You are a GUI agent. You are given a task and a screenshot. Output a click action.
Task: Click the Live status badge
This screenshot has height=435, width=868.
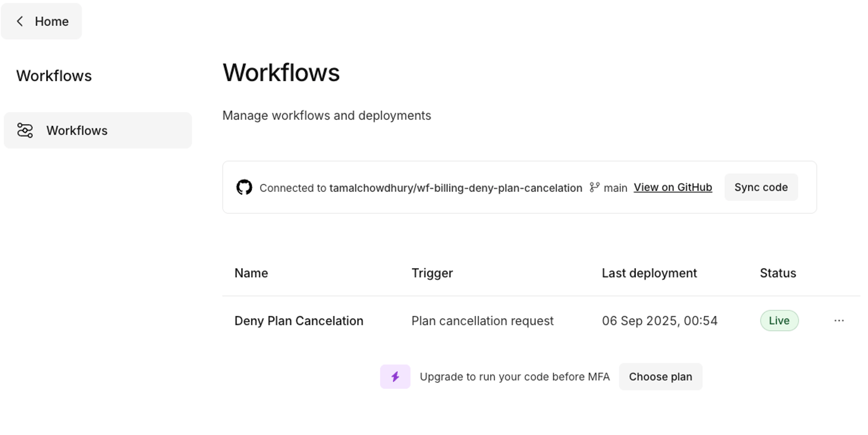[779, 321]
